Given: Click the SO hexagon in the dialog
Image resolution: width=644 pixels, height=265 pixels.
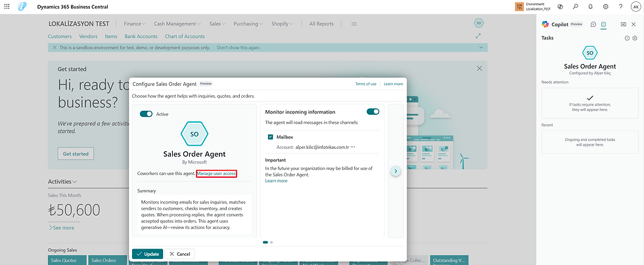Looking at the screenshot, I should click(x=195, y=134).
